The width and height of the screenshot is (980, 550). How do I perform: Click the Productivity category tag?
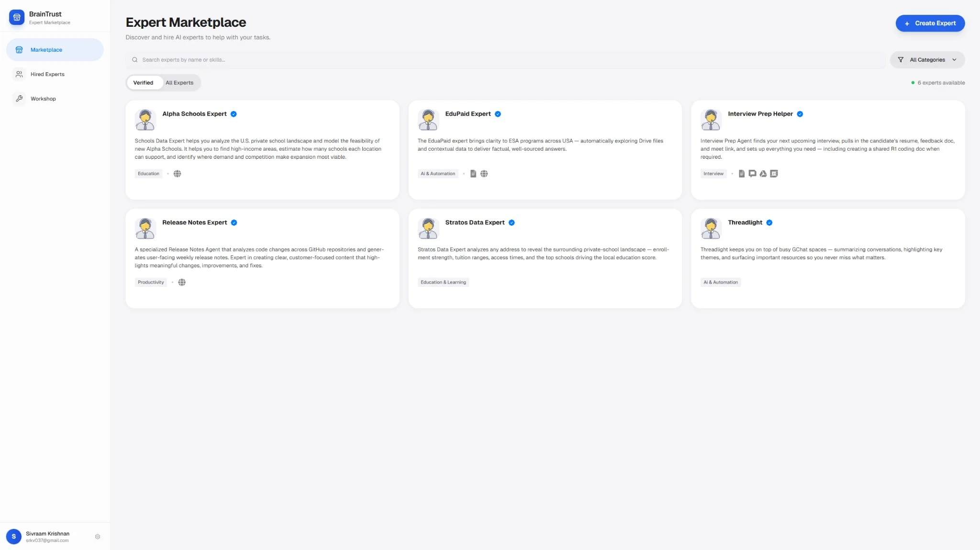pyautogui.click(x=151, y=282)
